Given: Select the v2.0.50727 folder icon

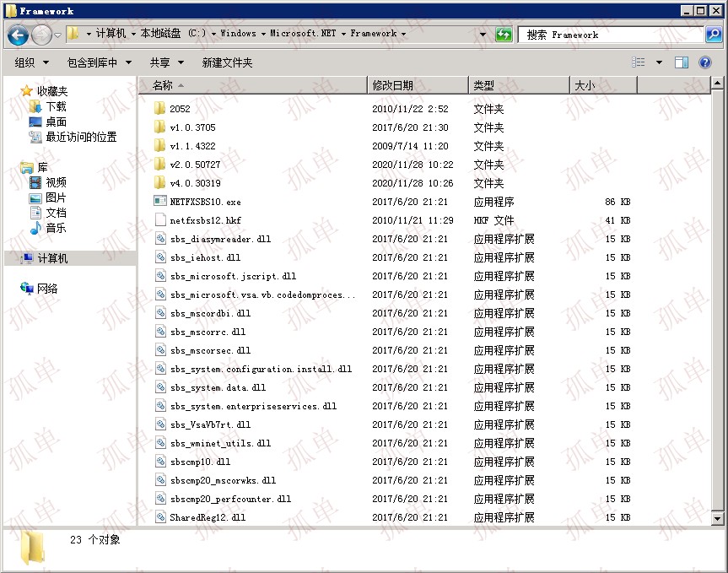Looking at the screenshot, I should click(159, 164).
